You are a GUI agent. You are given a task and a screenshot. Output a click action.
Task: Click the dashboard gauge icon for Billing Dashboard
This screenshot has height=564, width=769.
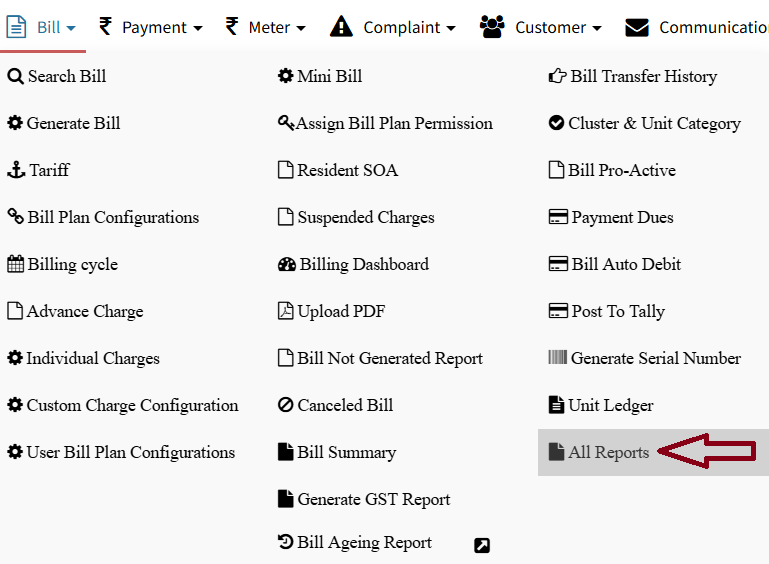pos(286,264)
